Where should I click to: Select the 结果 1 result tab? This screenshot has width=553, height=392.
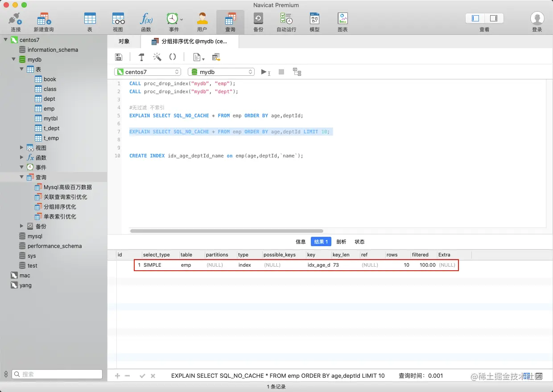click(321, 242)
